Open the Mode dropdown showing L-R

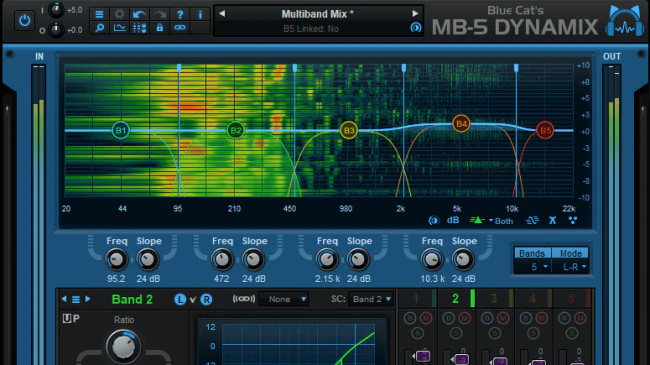571,267
